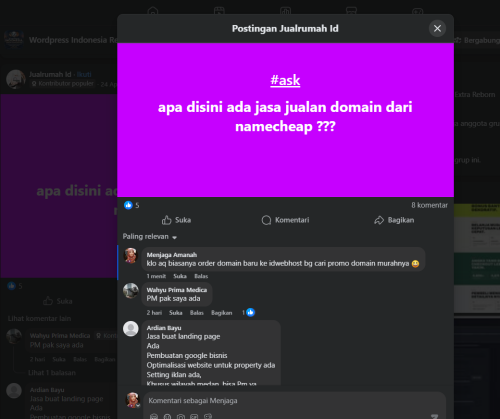Open the Ardian Bayu name in the background comments
The image size is (500, 419).
click(x=47, y=390)
